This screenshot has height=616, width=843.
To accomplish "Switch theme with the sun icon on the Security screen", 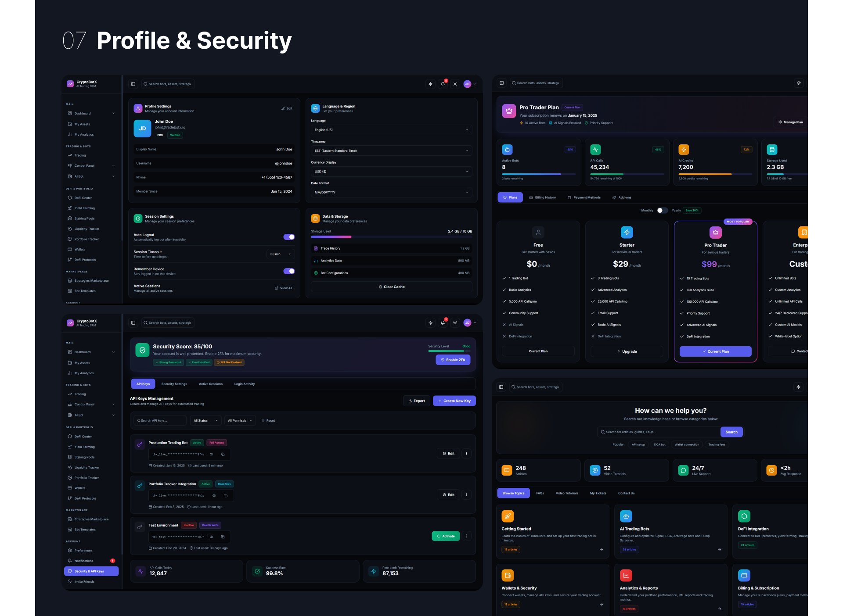I will tap(455, 322).
